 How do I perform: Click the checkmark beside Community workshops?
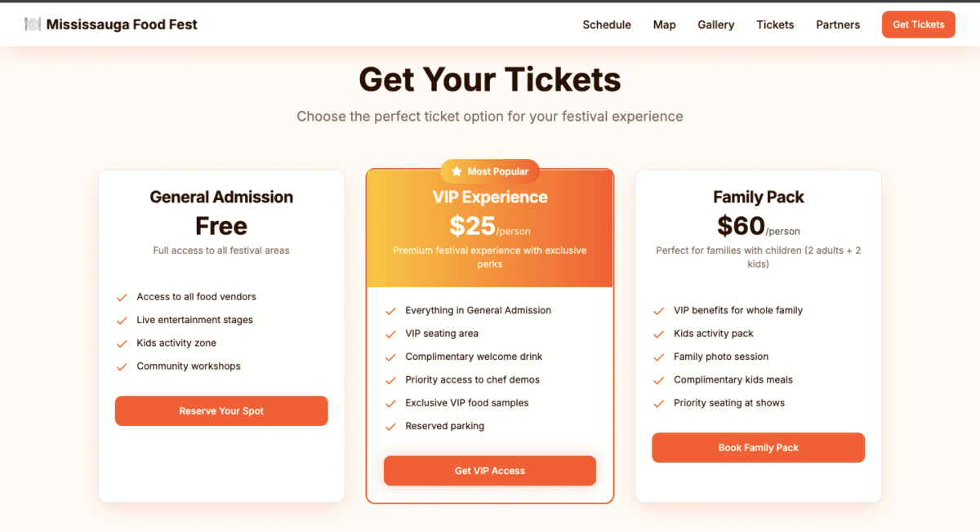122,367
